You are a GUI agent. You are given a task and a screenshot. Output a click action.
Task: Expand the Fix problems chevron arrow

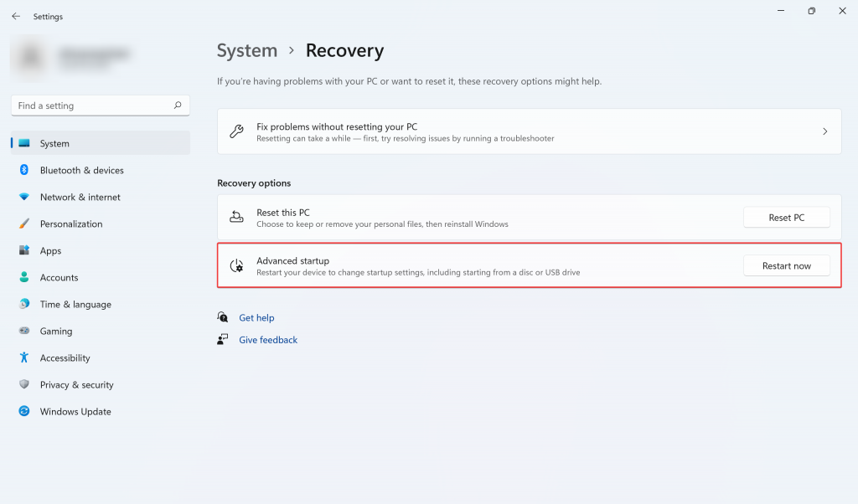[824, 131]
